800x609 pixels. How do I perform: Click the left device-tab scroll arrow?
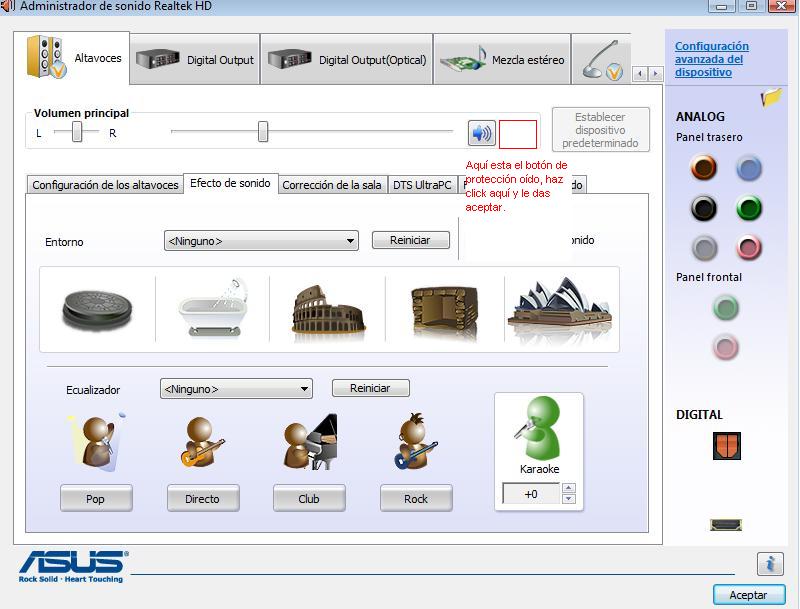(x=640, y=74)
